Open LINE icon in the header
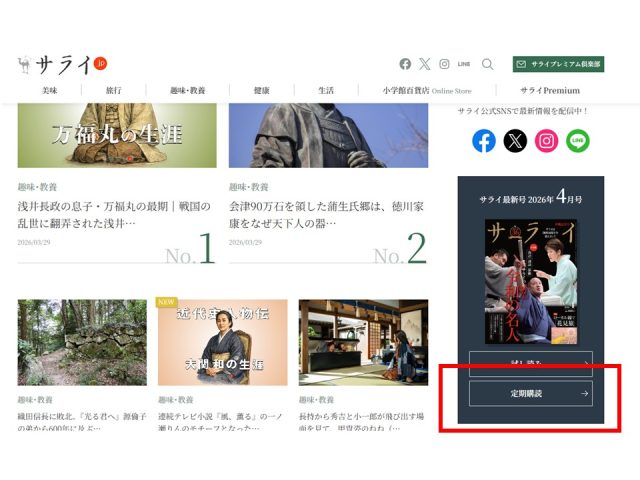 coord(464,64)
